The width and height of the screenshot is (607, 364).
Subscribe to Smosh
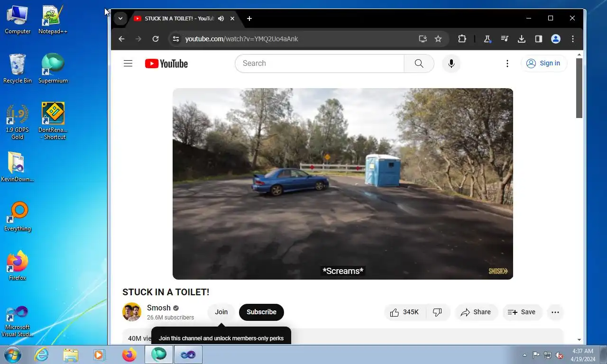coord(261,312)
